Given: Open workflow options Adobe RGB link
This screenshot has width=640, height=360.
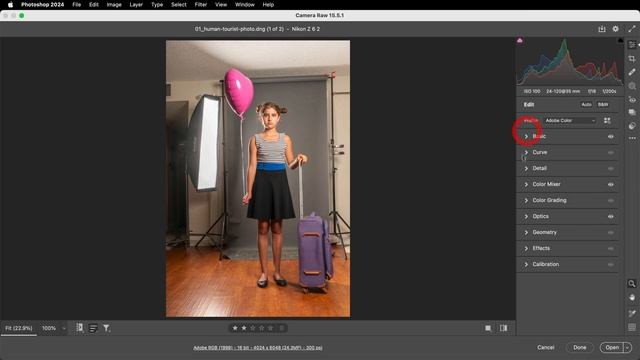Looking at the screenshot, I should point(258,348).
